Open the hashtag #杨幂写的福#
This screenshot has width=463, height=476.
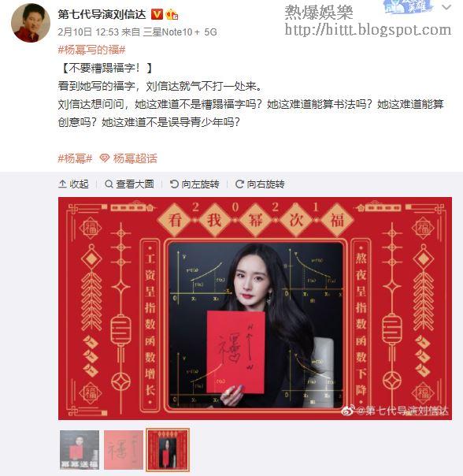coord(91,50)
